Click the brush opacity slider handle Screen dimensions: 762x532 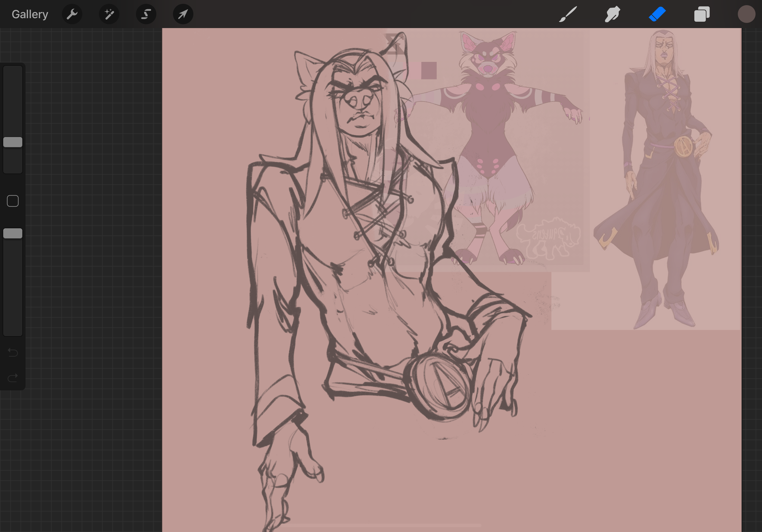[x=13, y=233]
